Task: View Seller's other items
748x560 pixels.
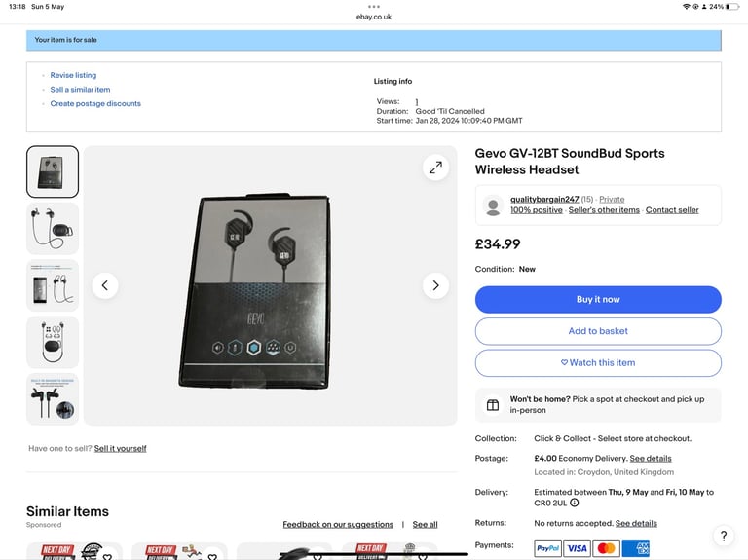Action: click(x=604, y=210)
